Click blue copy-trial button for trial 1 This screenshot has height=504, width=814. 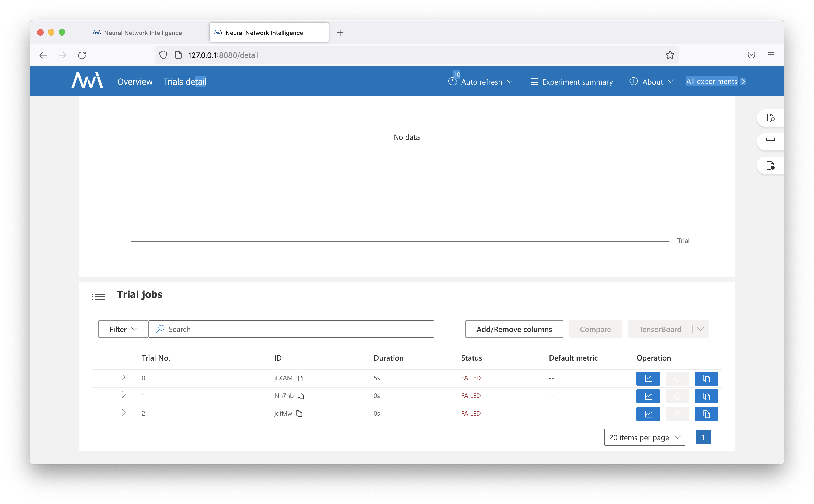706,396
